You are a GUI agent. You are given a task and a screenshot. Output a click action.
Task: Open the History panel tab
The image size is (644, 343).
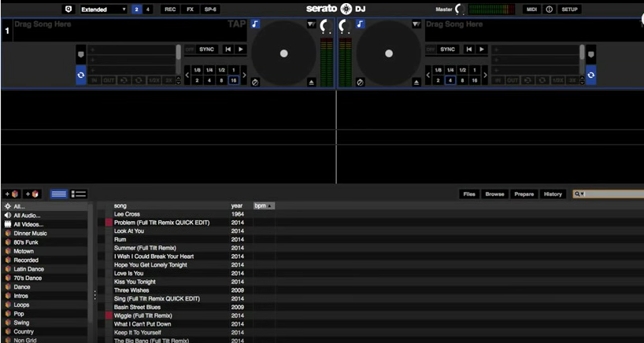pyautogui.click(x=553, y=194)
